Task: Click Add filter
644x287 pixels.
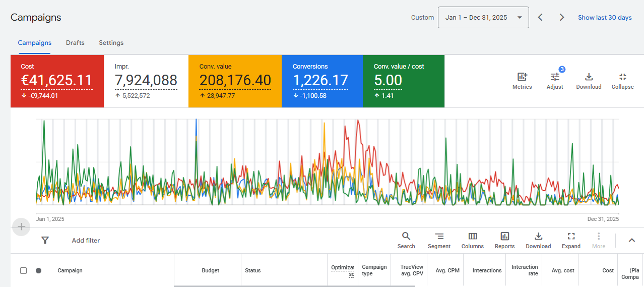Action: (86, 241)
